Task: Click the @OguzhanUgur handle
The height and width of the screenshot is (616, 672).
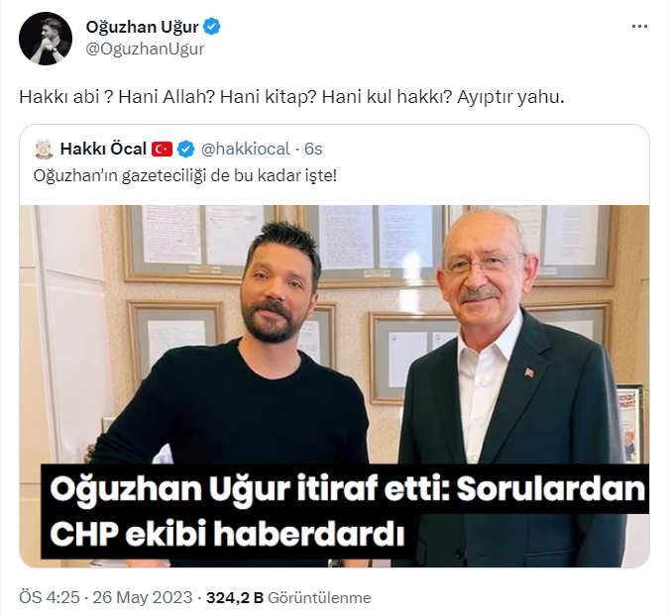Action: 145,49
